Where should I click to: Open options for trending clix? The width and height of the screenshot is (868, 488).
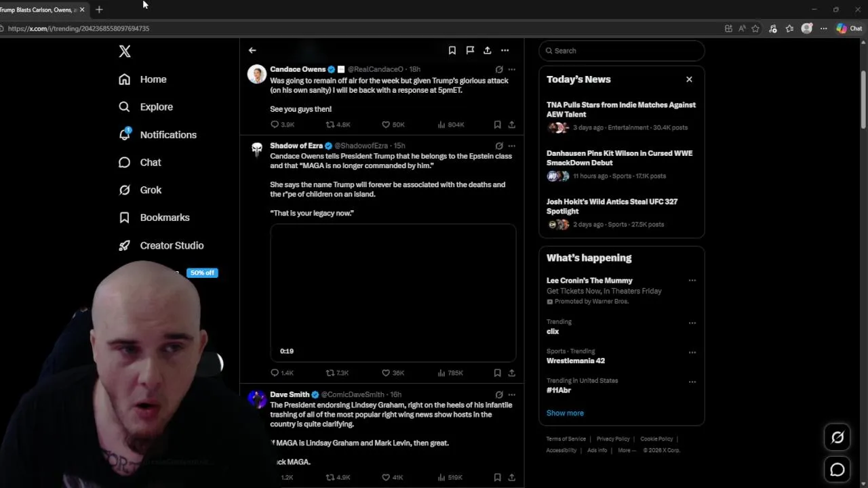[x=692, y=323]
